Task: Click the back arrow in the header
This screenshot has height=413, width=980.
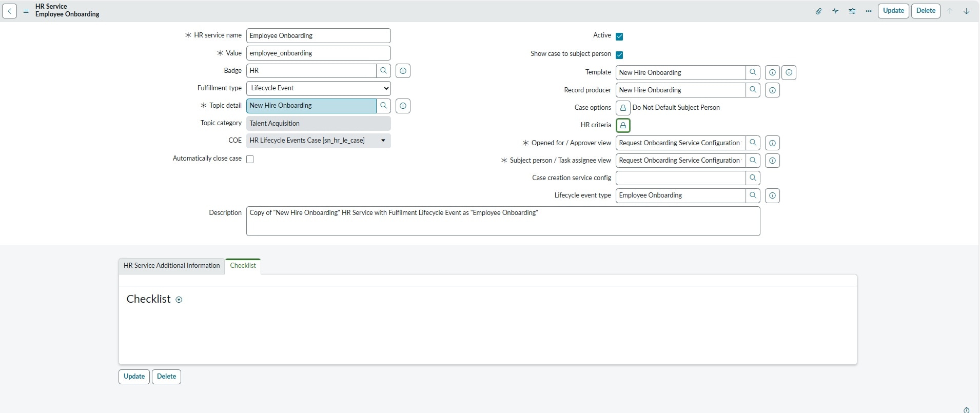Action: [10, 11]
